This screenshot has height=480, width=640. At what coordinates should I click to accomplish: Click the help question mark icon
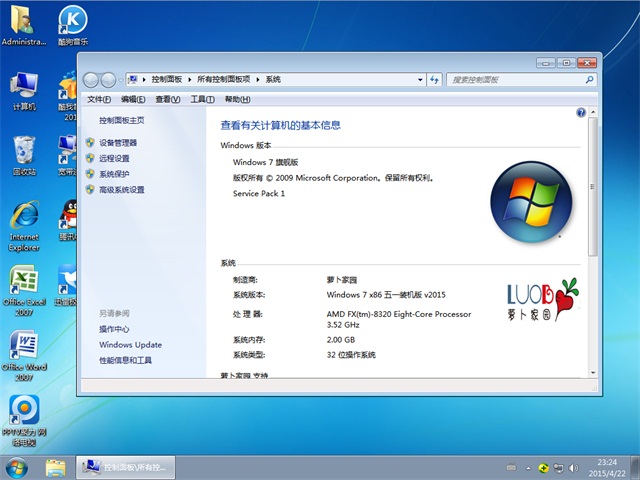click(581, 113)
